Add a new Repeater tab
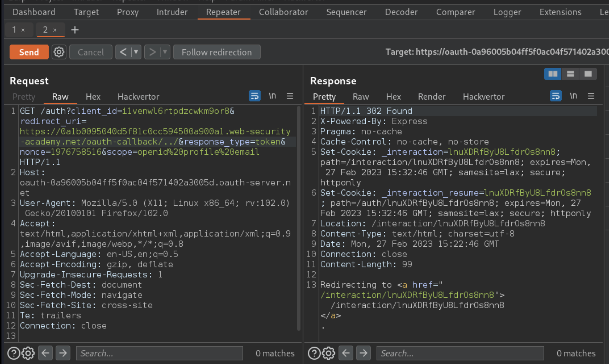 pyautogui.click(x=75, y=30)
